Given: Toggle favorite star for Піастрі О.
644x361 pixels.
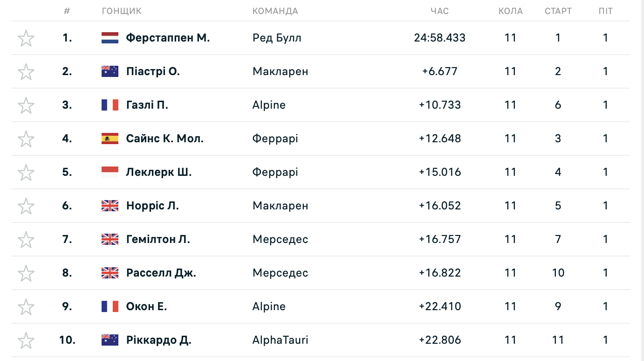Looking at the screenshot, I should [26, 72].
